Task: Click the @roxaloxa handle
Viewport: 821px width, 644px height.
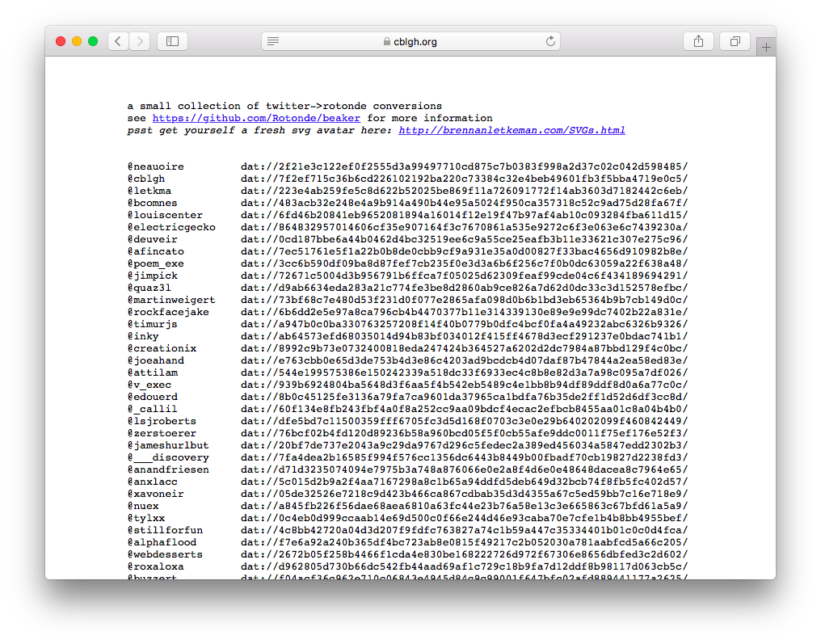Action: (x=156, y=566)
